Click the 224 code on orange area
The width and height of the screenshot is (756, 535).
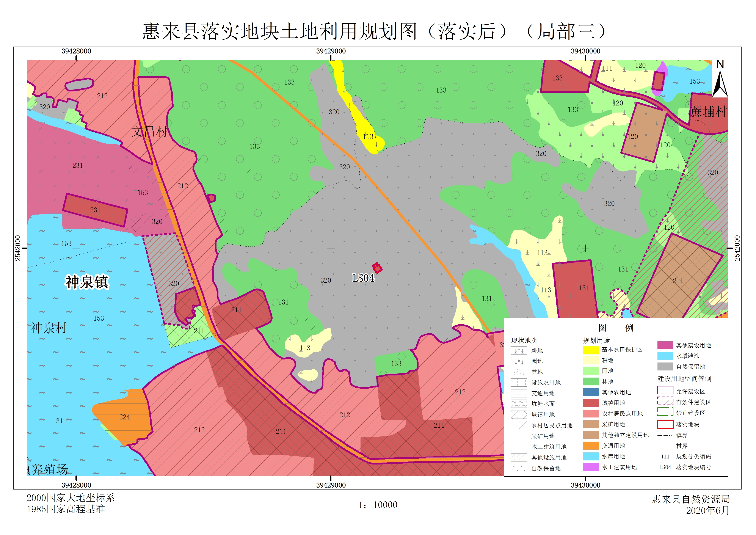[124, 417]
